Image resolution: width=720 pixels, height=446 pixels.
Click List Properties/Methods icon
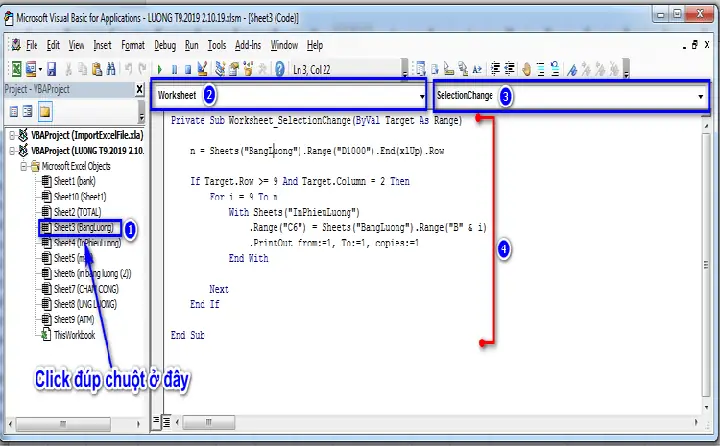tap(420, 69)
